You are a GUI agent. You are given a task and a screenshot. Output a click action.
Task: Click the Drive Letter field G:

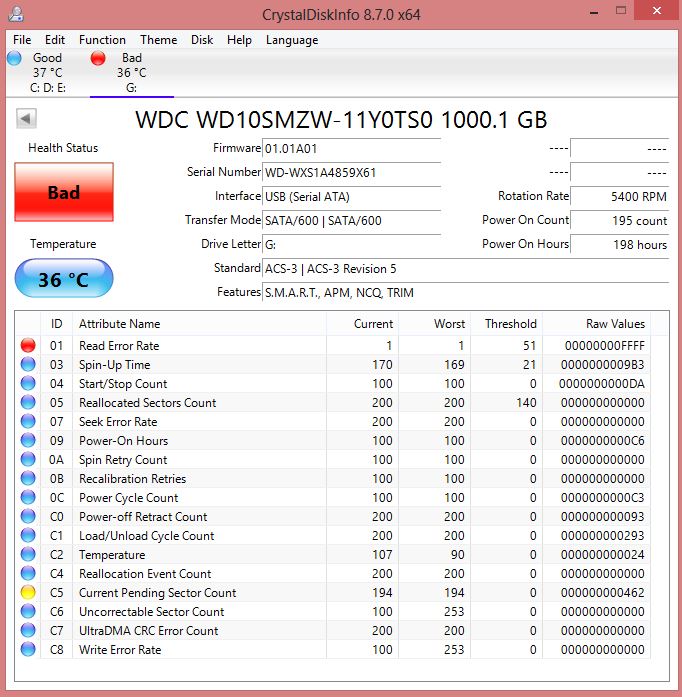point(351,244)
